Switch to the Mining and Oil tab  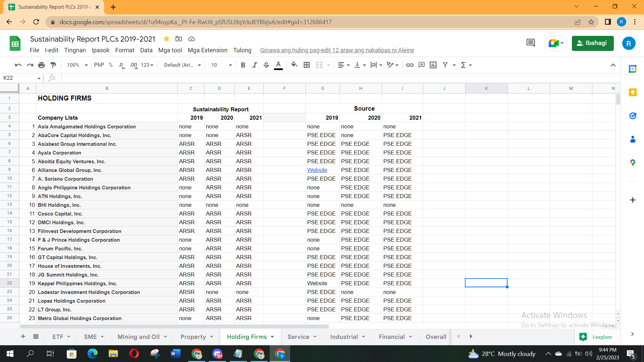coord(139,337)
